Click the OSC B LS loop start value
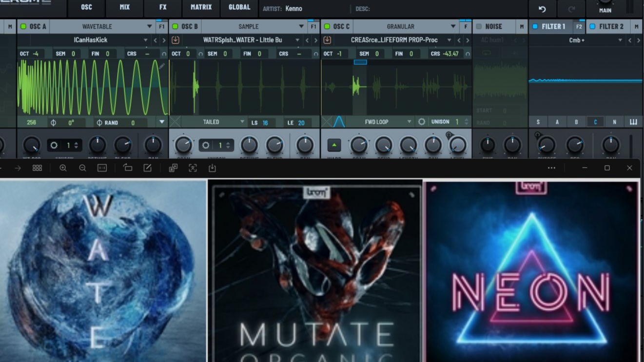 click(x=266, y=123)
